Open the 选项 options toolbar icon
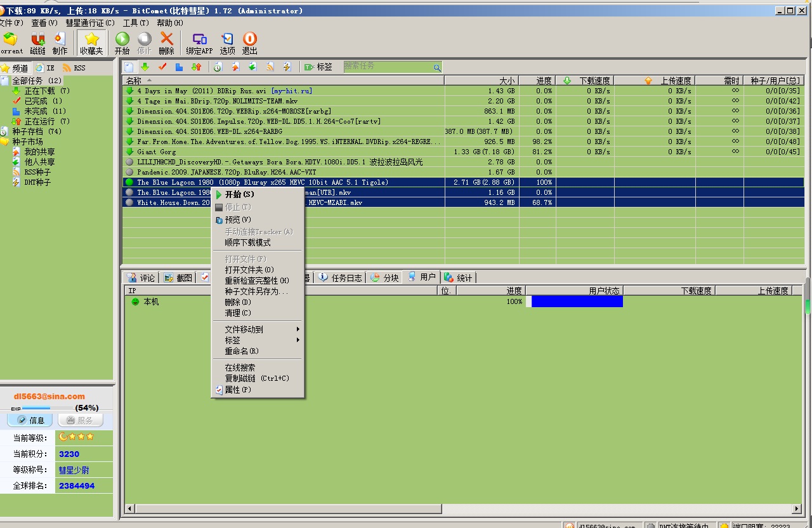The image size is (812, 528). click(227, 43)
